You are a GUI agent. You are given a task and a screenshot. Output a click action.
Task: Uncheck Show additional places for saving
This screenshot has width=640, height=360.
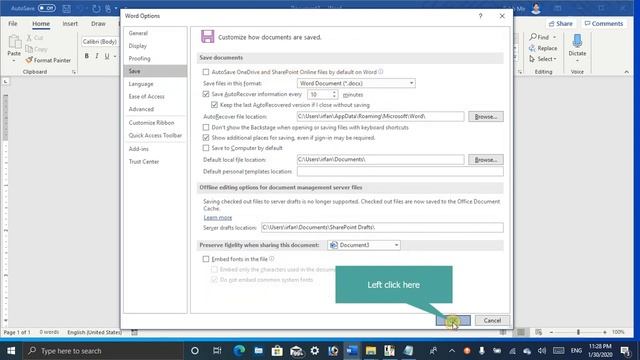tap(206, 138)
